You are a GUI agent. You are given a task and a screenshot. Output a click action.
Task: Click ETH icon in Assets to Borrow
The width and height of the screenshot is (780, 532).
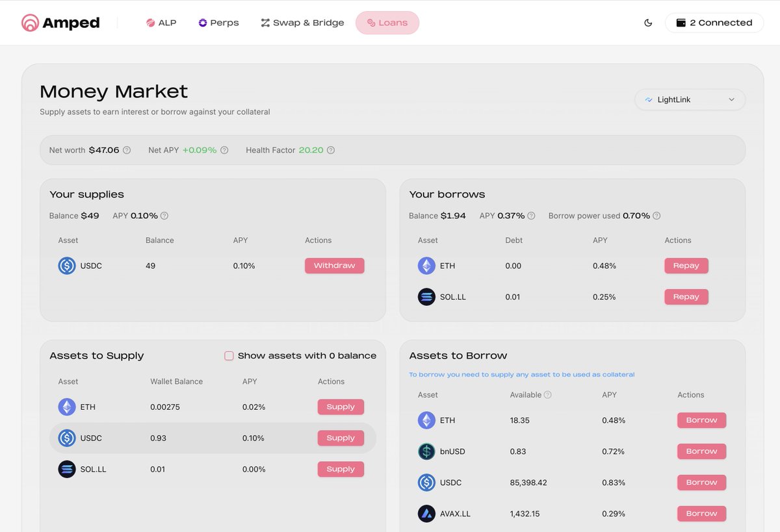426,420
